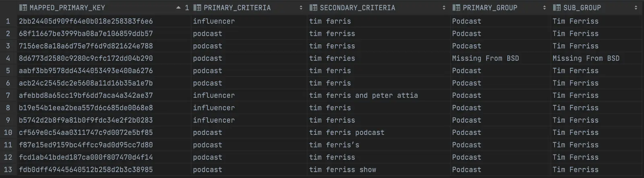Click the SUB_GROUP column table icon
644x178 pixels.
point(557,8)
